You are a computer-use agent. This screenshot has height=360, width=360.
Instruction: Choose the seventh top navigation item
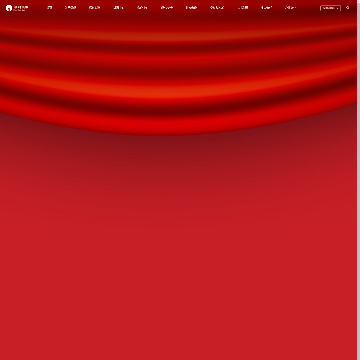[191, 8]
